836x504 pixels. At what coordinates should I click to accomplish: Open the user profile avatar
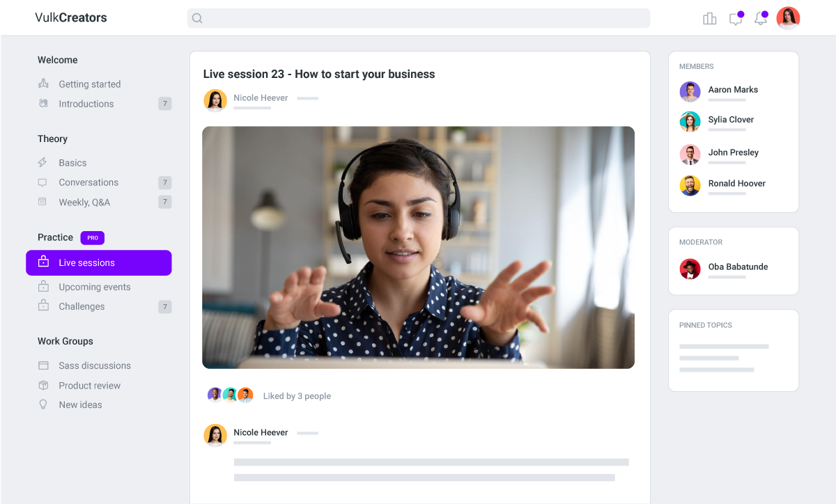pyautogui.click(x=788, y=19)
